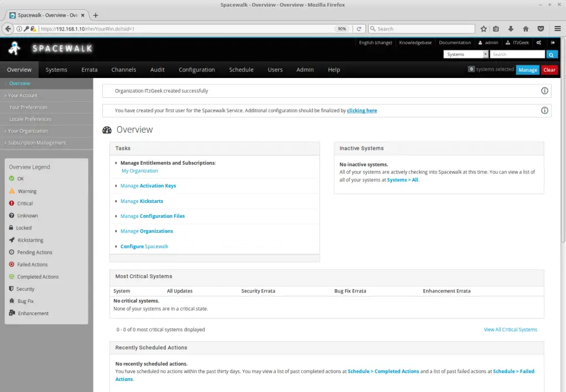
Task: Open the Channels menu tab
Action: [x=124, y=70]
